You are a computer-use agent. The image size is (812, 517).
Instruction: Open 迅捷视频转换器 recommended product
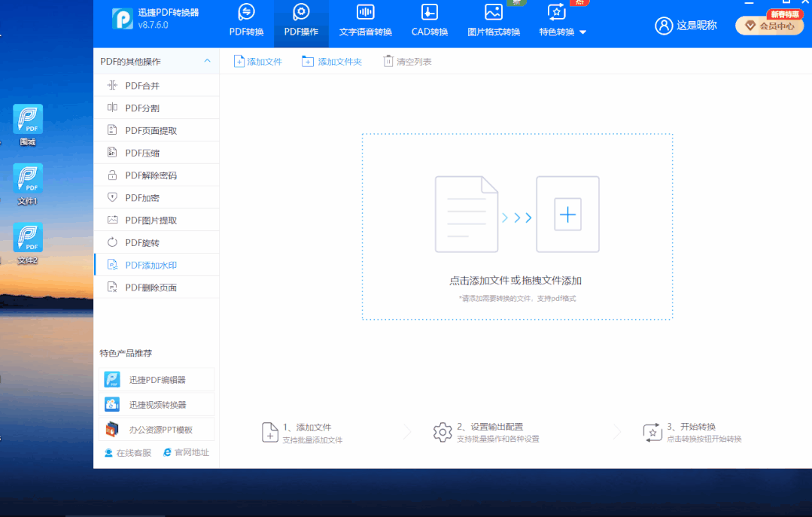point(157,405)
